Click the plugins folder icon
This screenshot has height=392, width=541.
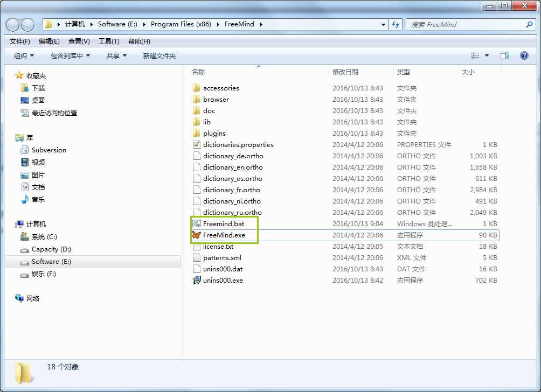[196, 133]
